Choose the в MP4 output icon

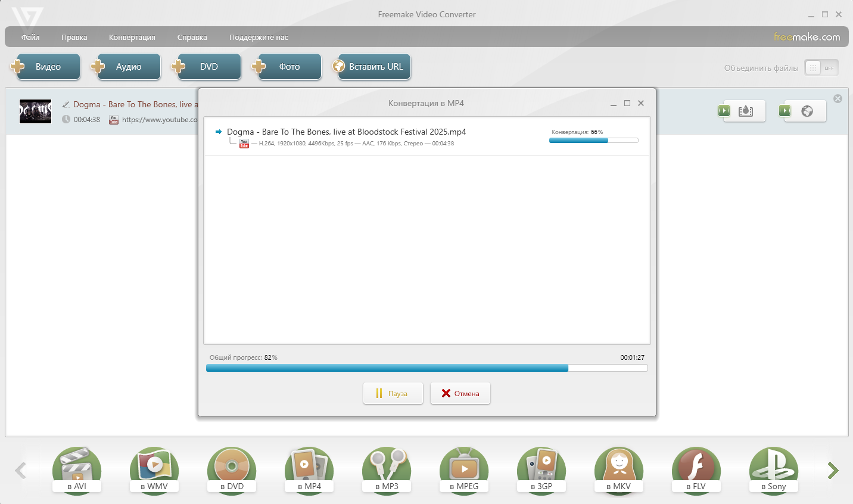[309, 470]
